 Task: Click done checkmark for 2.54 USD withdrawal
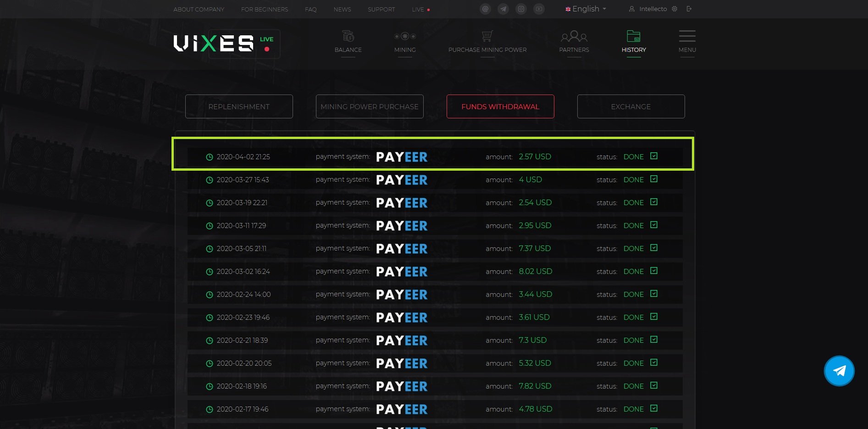click(x=654, y=202)
